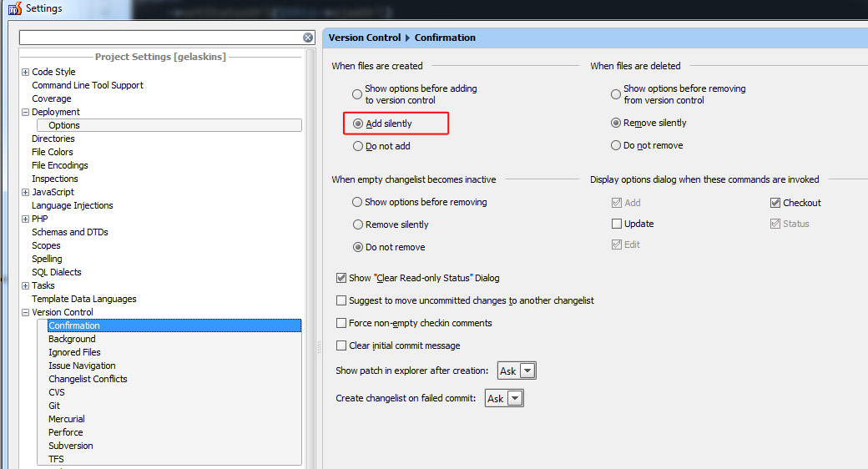
Task: Enable 'Clear initial commit message' checkbox
Action: [341, 345]
